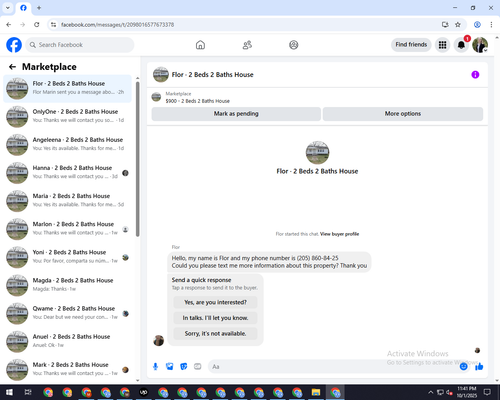The height and width of the screenshot is (400, 500).
Task: Choose a GIF icon
Action: [x=198, y=367]
